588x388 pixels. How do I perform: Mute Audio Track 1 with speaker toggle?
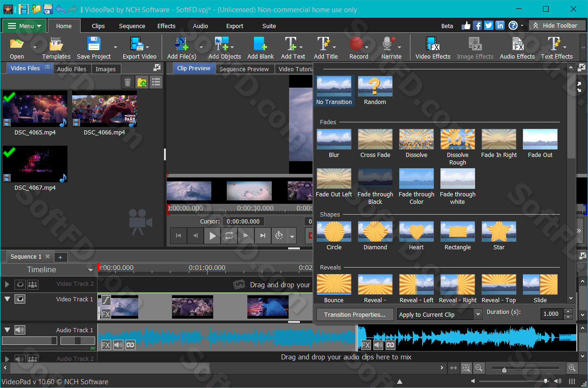pyautogui.click(x=20, y=330)
